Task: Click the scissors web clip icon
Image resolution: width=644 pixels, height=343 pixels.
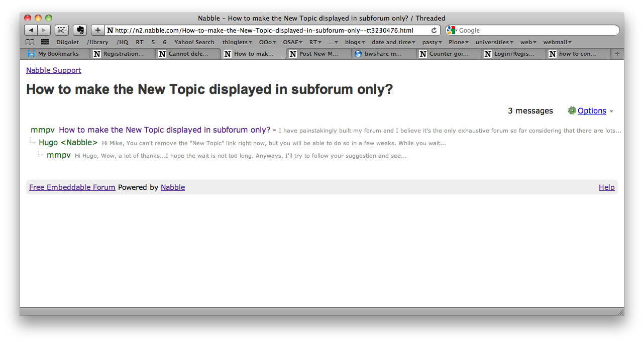Action: [x=62, y=30]
